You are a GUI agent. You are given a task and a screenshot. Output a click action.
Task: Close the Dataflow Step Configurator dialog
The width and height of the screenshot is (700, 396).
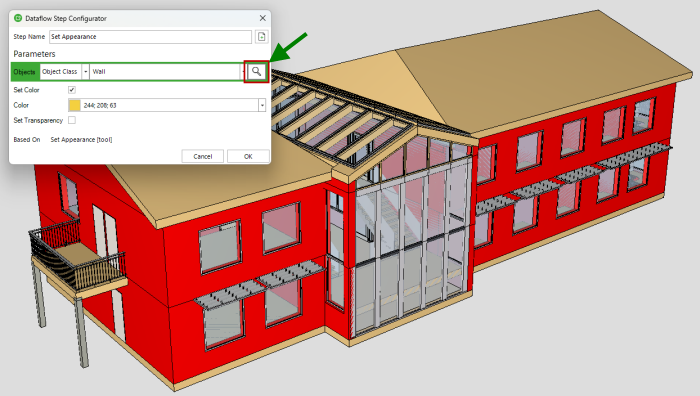click(x=262, y=18)
